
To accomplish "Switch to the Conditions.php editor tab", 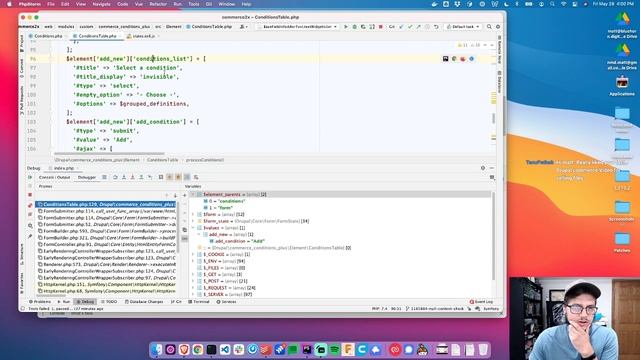I will click(48, 36).
